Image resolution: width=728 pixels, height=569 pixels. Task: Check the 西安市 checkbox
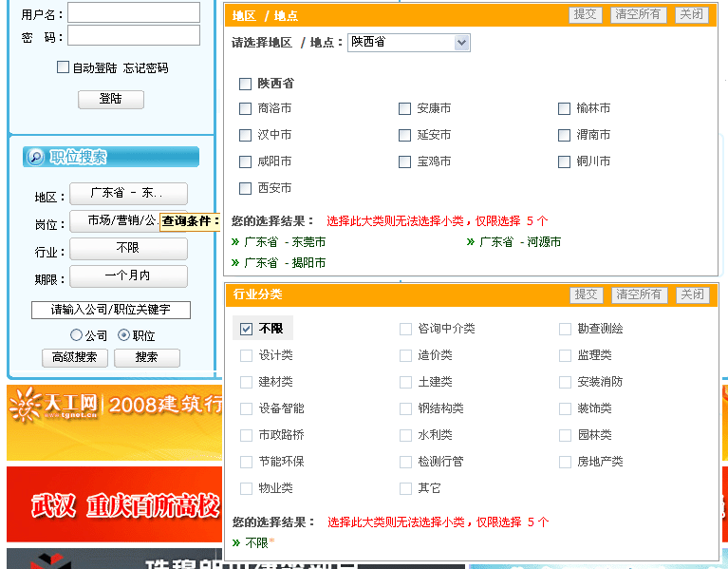pos(245,188)
